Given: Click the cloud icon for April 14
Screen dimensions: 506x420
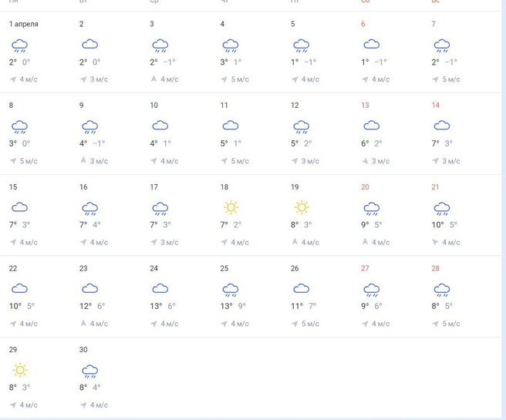Looking at the screenshot, I should [442, 126].
